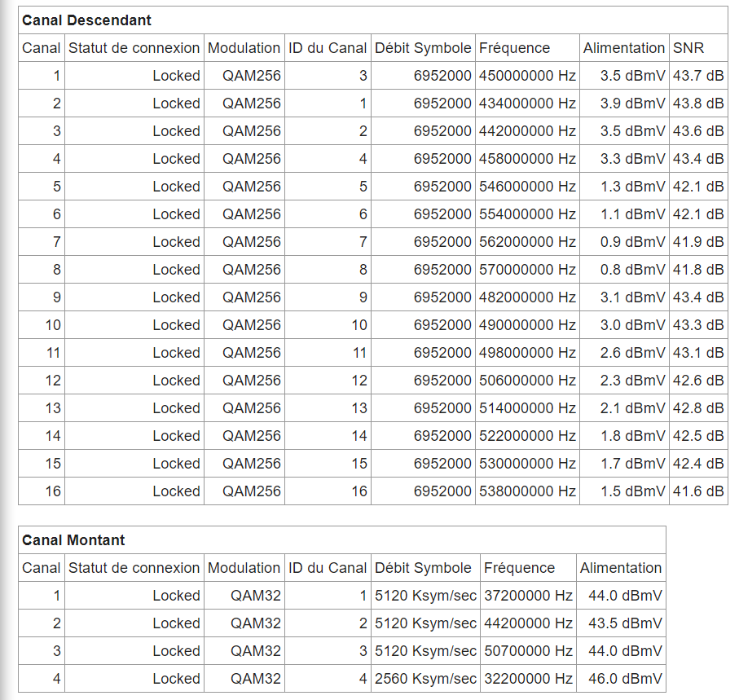Click downstream frequency '546000000 Hz'
This screenshot has width=739, height=700.
tap(527, 187)
